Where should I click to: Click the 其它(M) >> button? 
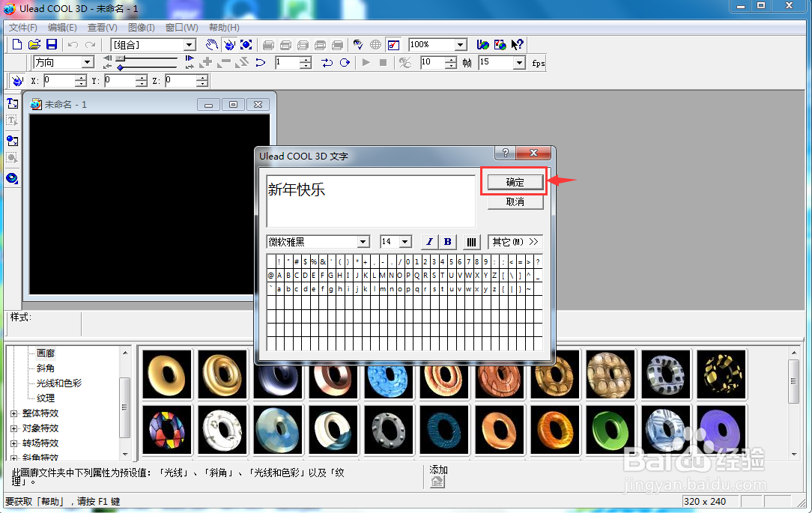tap(515, 242)
